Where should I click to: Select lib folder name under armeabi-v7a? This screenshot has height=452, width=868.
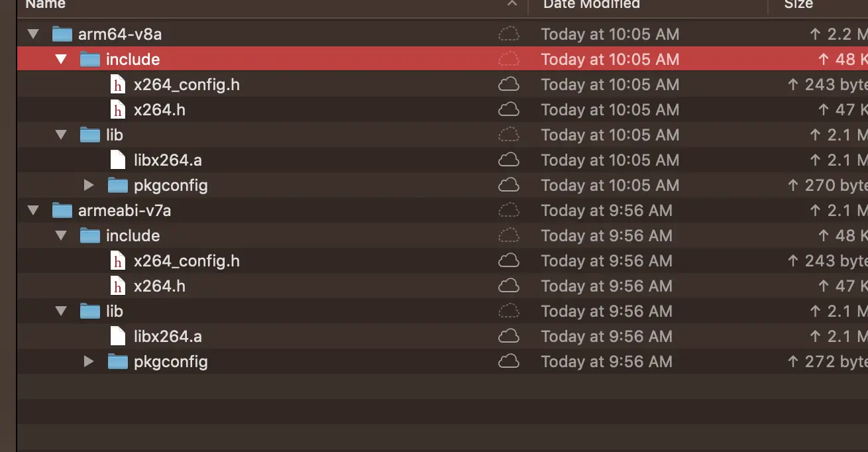(x=115, y=311)
